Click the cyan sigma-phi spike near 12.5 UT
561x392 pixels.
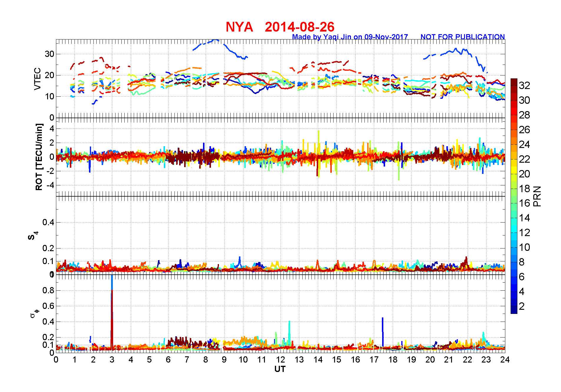tap(289, 332)
